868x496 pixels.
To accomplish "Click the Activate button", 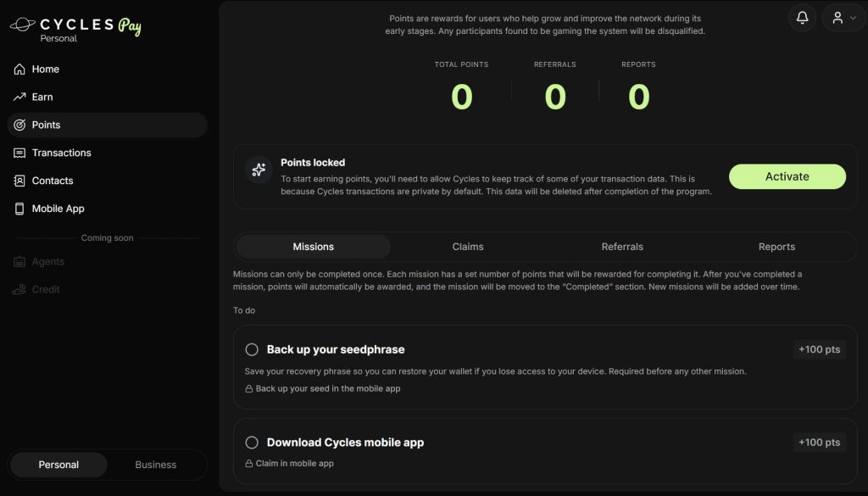I will [787, 176].
